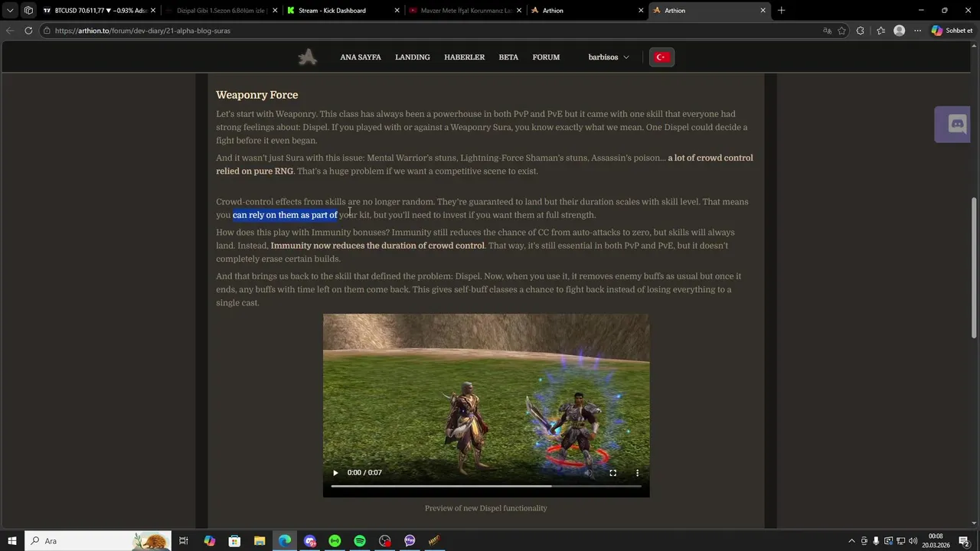Open Microsoft Store from the taskbar
The height and width of the screenshot is (551, 980).
(x=235, y=541)
